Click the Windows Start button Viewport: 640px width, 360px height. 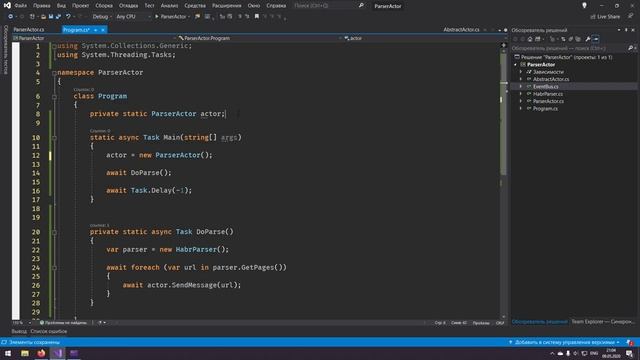8,353
